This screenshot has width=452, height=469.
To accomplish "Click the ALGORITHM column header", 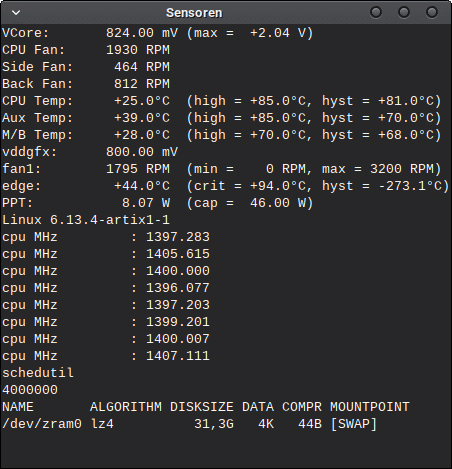I will (126, 407).
